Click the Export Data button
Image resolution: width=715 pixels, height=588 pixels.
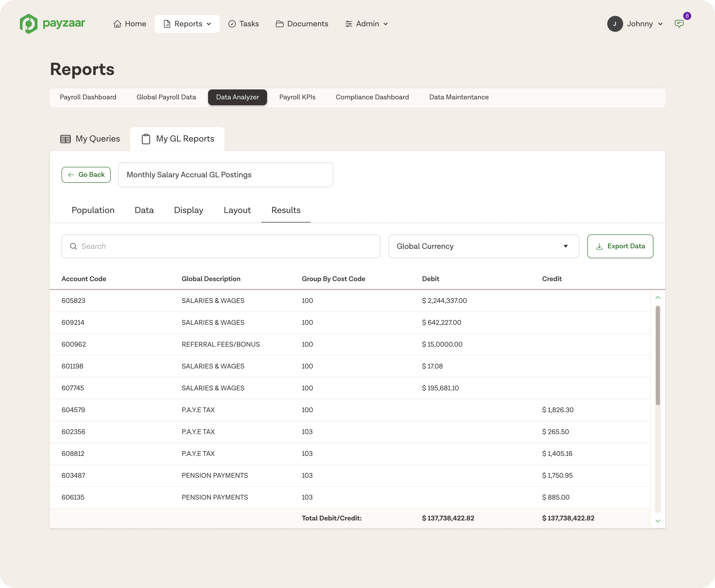click(620, 246)
